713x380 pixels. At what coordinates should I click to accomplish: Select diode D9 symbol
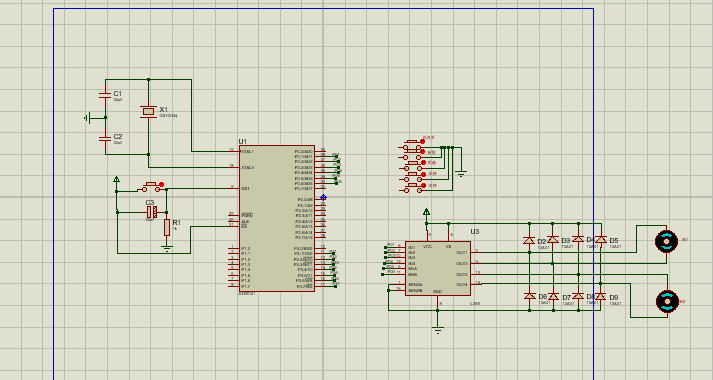tap(601, 296)
